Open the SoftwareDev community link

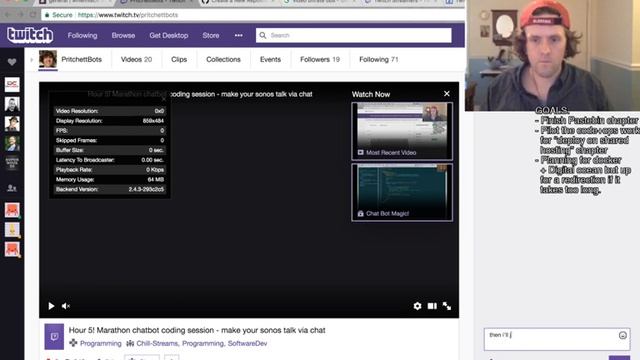pyautogui.click(x=247, y=343)
